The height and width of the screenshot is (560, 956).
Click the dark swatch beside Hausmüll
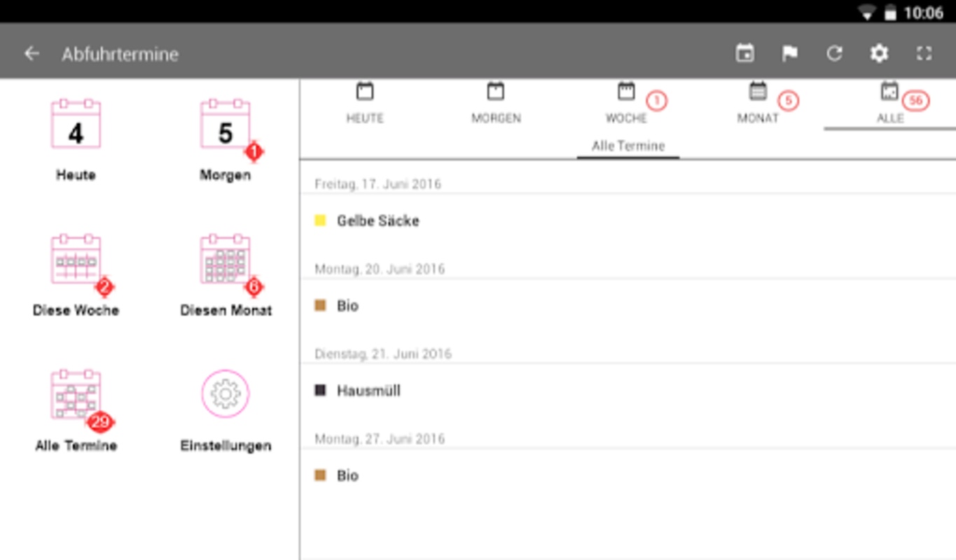tap(320, 390)
